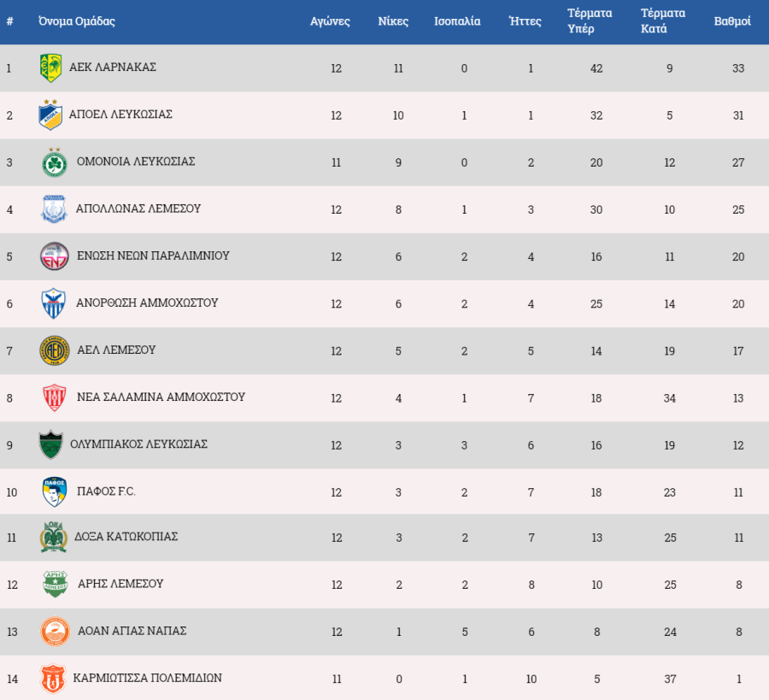Viewport: 769px width, 700px height.
Task: Open the ΕΝΩΣΗ ΝΕΩΝ ΠΑΡΑΛΙΜΝΙΟΥ ENP logo
Action: click(x=55, y=256)
